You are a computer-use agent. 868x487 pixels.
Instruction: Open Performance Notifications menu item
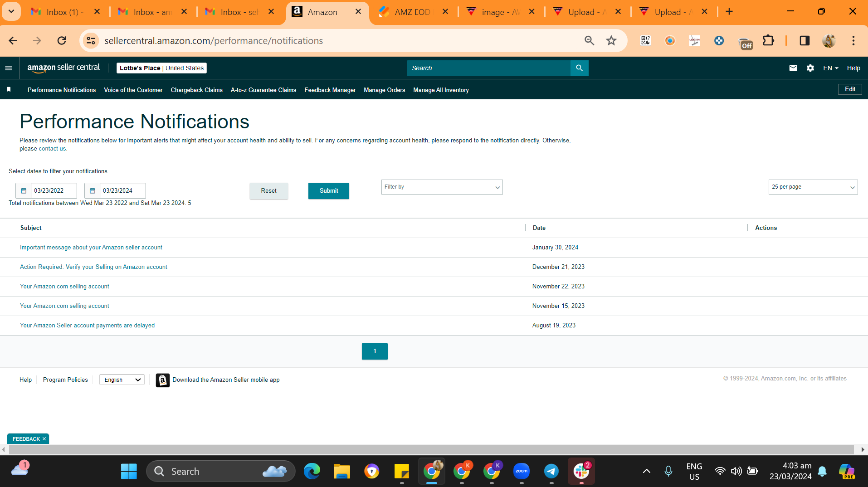[62, 90]
